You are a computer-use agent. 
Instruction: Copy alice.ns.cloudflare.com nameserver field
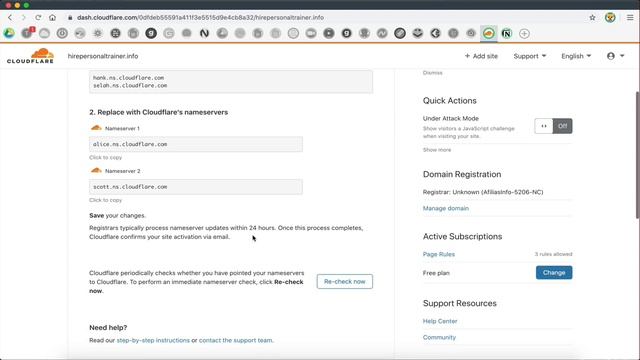[x=196, y=144]
